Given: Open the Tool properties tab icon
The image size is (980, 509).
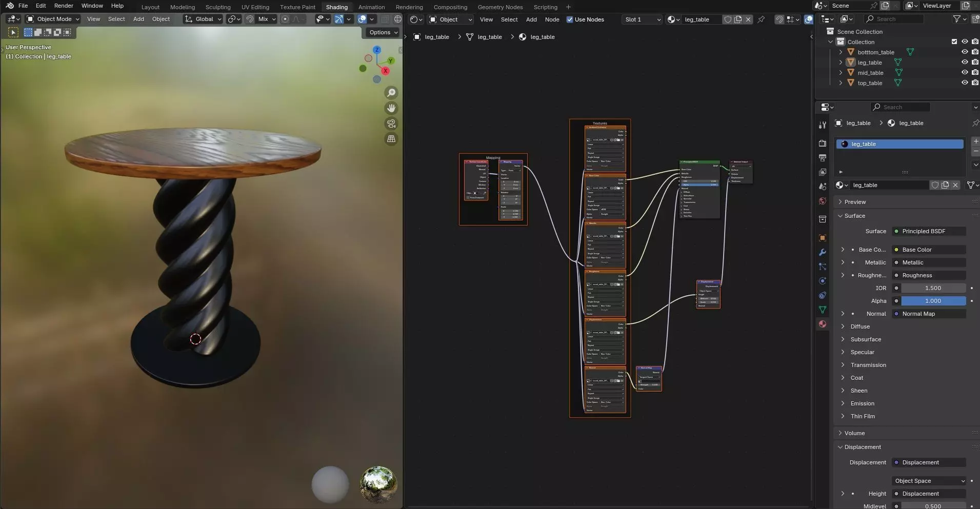Looking at the screenshot, I should coord(823,125).
